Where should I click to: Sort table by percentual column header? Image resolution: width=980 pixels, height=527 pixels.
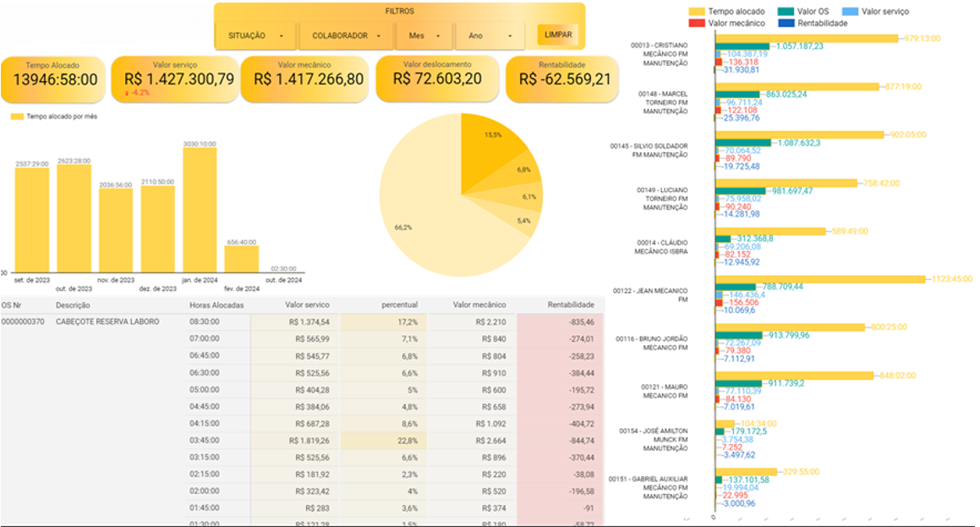(399, 305)
